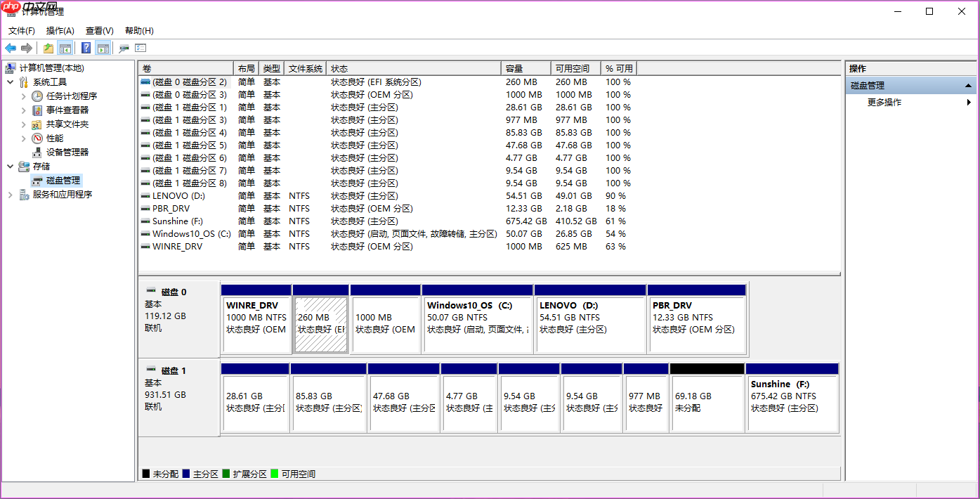Screen dimensions: 980x499
Task: Toggle the show/hide action pane button
Action: [x=103, y=48]
